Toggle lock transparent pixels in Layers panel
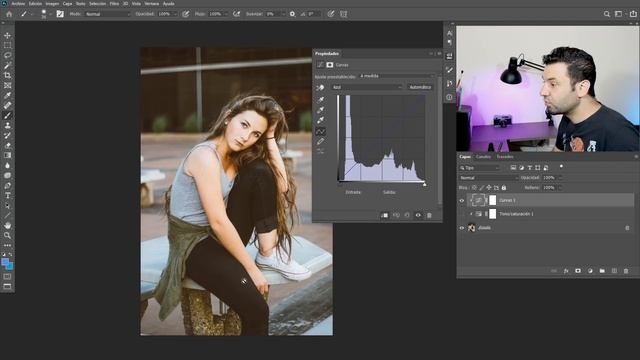This screenshot has width=640, height=360. coord(474,188)
